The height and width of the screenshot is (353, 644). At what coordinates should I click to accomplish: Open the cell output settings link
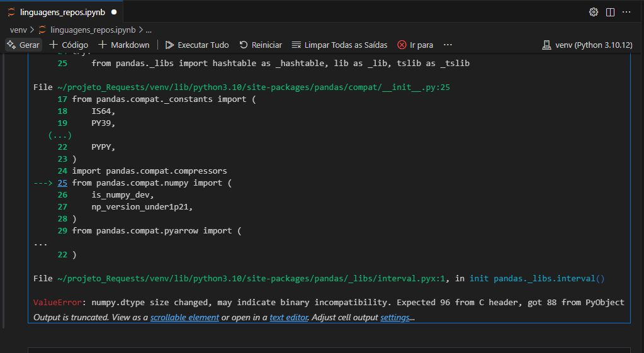395,318
